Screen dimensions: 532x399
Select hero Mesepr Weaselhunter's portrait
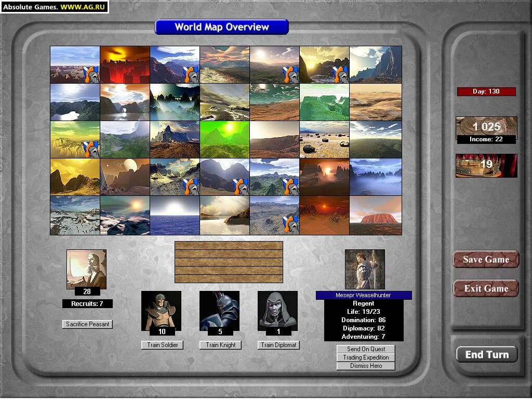[x=365, y=269]
